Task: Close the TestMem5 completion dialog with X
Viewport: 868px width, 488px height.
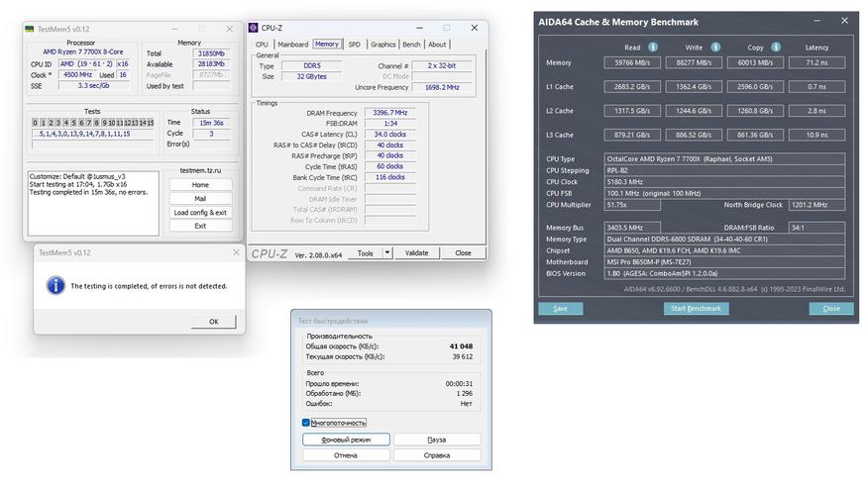Action: [x=235, y=253]
